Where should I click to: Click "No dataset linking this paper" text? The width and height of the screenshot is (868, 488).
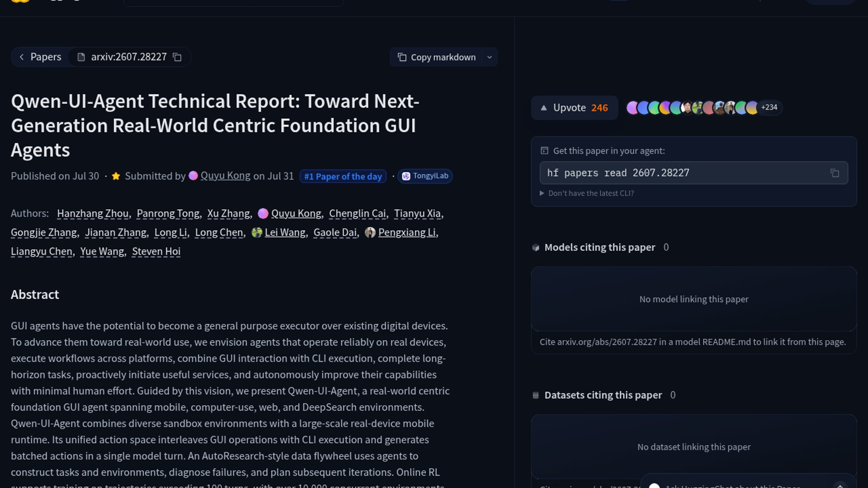[693, 447]
